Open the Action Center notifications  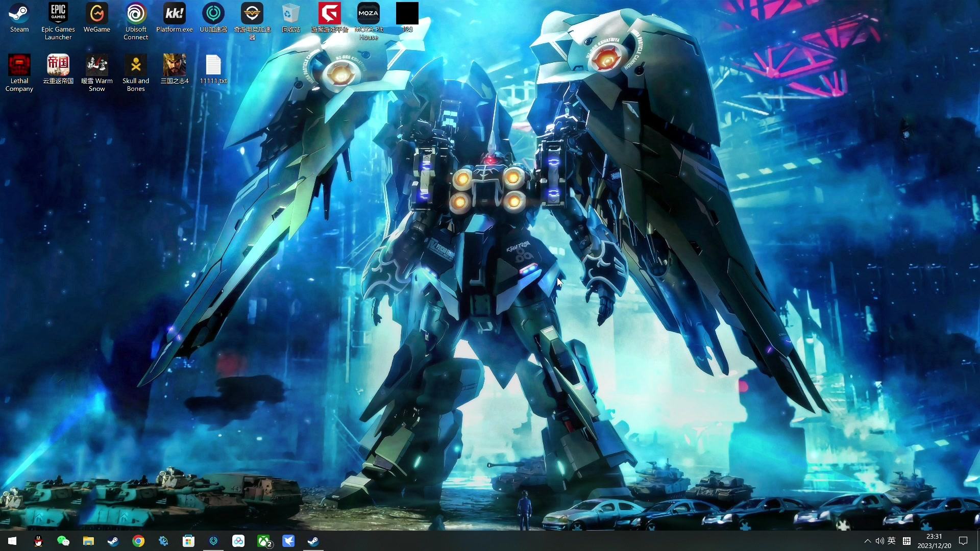[963, 541]
